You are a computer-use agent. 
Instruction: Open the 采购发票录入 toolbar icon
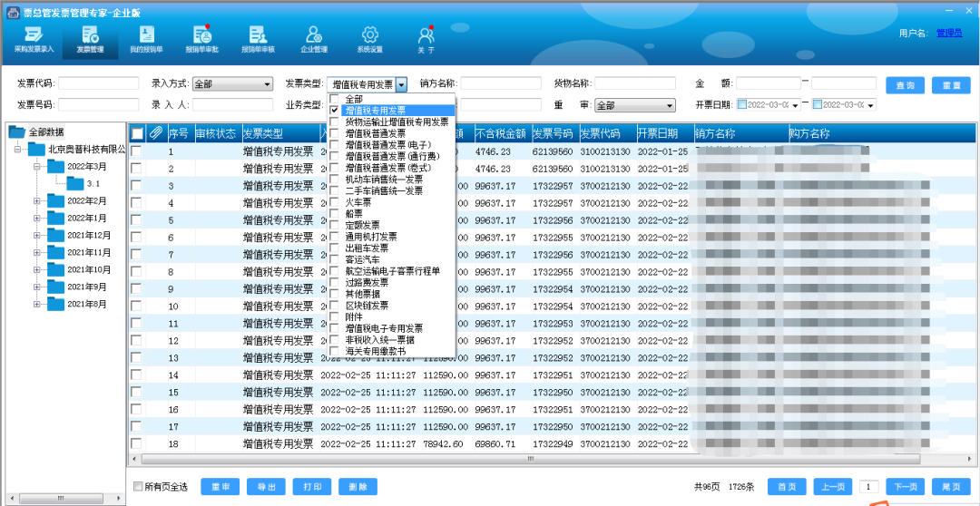pyautogui.click(x=34, y=40)
